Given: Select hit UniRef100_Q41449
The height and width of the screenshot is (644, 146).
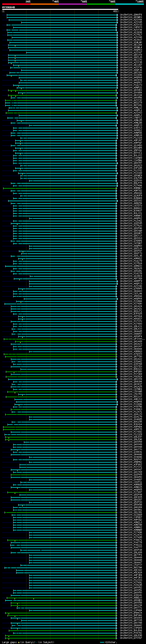Looking at the screenshot, I should [131, 342].
